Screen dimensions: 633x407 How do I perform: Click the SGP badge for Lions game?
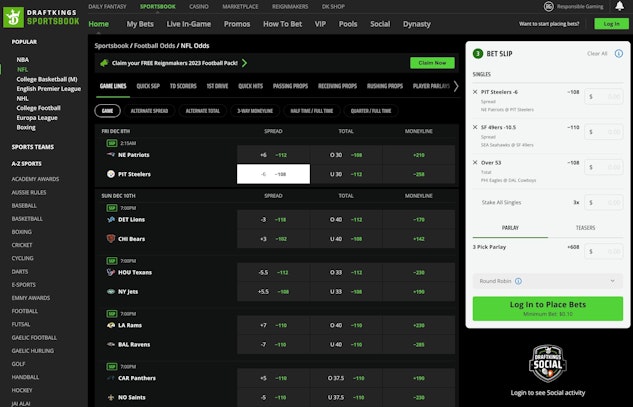pyautogui.click(x=111, y=208)
